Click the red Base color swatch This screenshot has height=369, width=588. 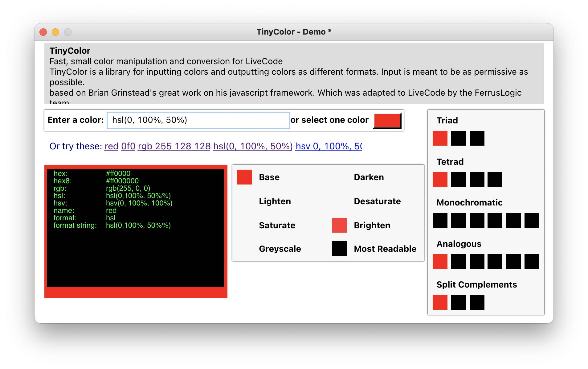(245, 177)
